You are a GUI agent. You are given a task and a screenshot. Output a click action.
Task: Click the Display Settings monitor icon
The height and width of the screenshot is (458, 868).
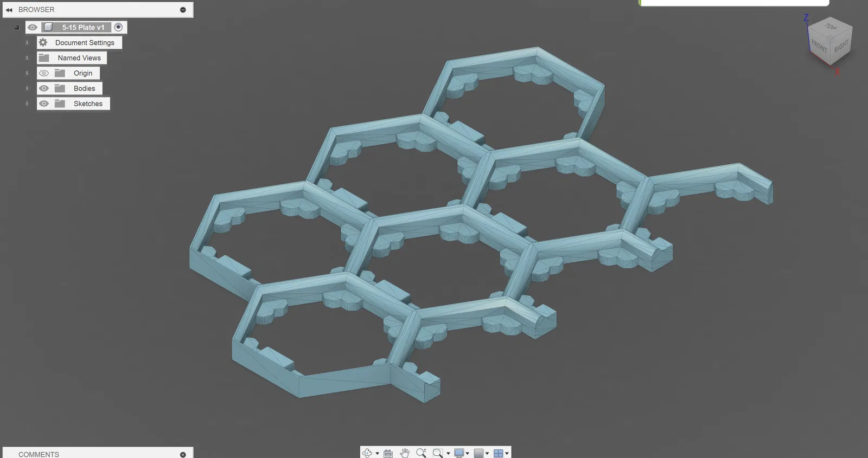[x=459, y=453]
